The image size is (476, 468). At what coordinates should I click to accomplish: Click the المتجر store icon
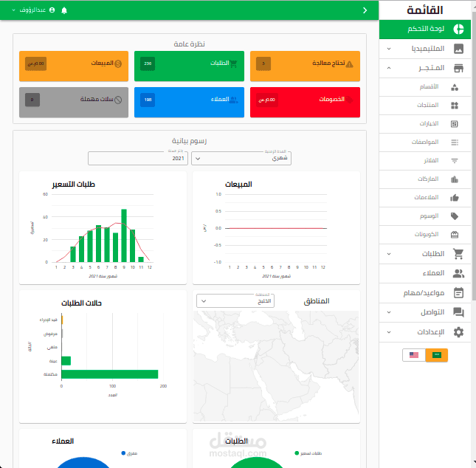tap(458, 68)
